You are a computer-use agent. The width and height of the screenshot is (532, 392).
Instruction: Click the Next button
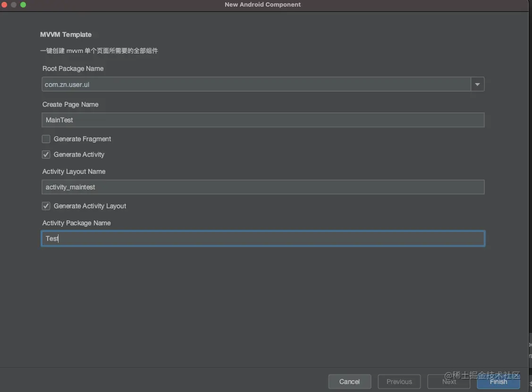(449, 382)
